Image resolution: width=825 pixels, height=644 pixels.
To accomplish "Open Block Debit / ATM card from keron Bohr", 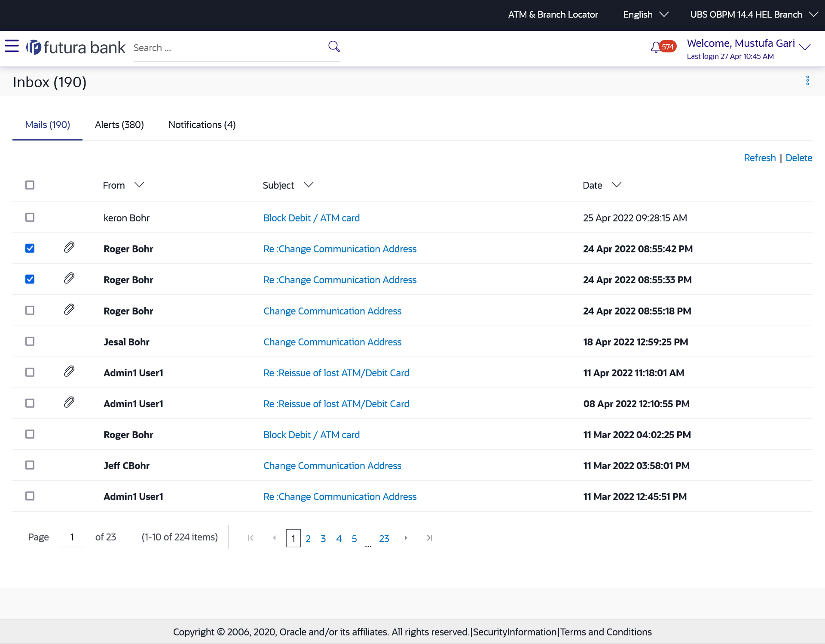I will (x=312, y=218).
